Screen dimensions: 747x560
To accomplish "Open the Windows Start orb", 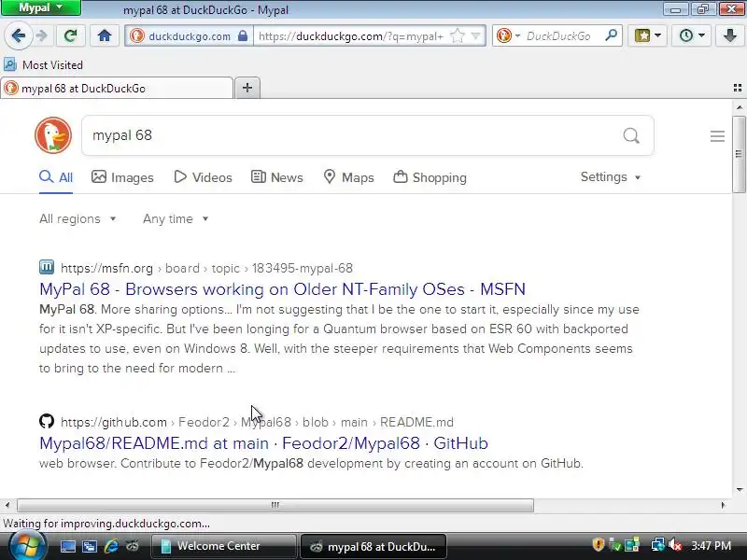I will (28, 546).
